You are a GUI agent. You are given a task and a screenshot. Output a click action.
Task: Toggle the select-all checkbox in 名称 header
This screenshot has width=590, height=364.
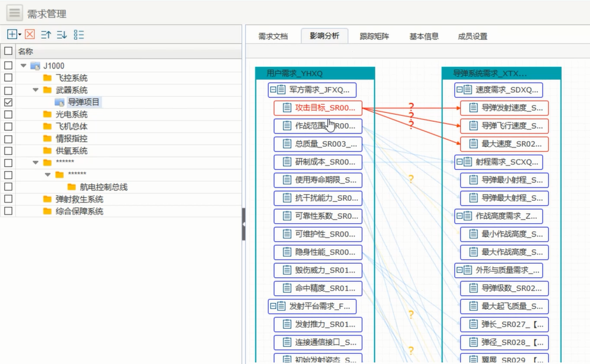(x=8, y=52)
